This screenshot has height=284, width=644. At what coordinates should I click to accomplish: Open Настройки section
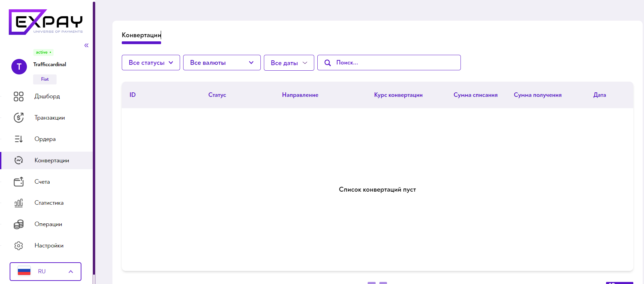coord(49,246)
